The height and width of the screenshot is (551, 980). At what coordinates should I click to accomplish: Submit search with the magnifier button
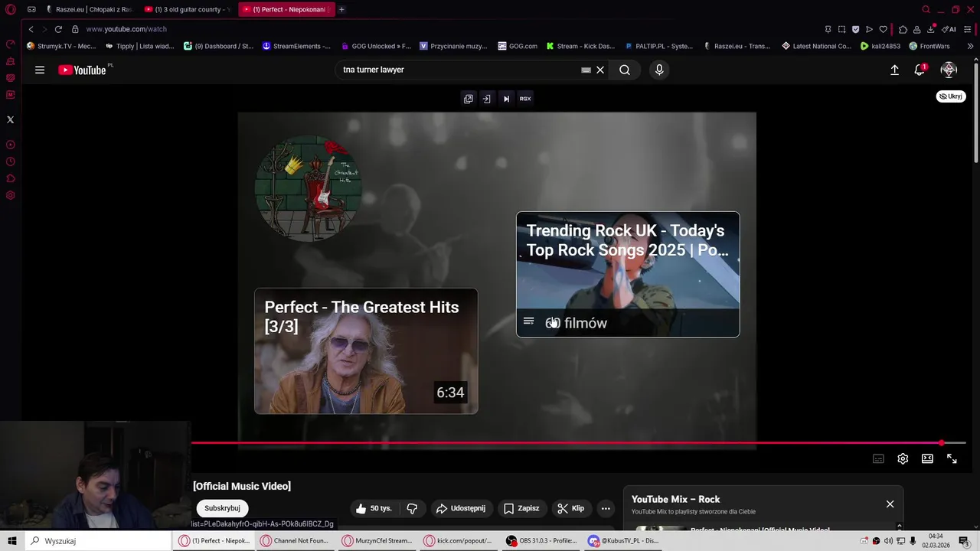click(625, 70)
